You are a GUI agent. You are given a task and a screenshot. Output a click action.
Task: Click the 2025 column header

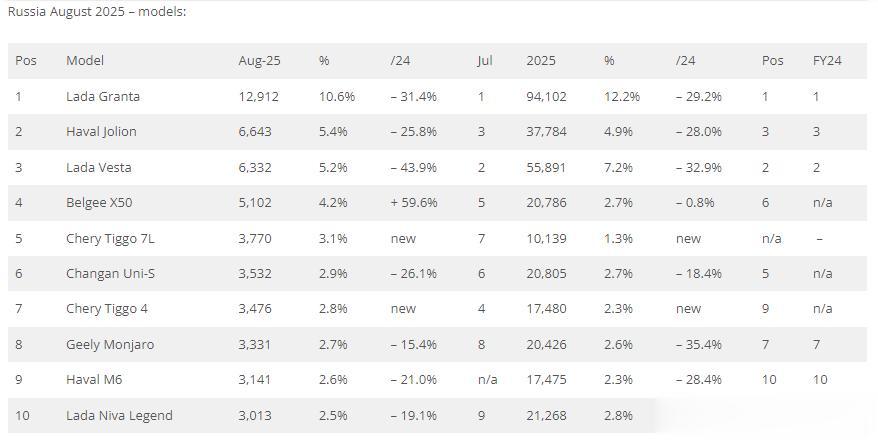click(x=541, y=61)
